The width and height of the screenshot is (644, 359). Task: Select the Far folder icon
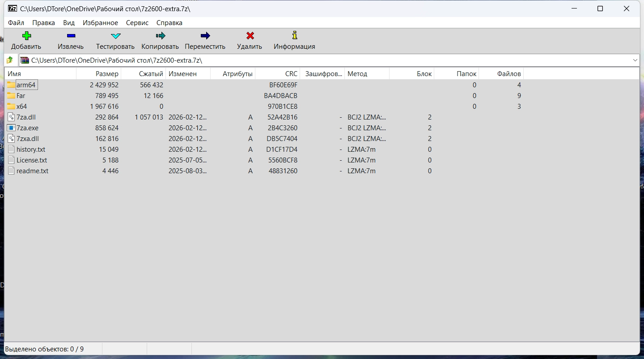[11, 96]
